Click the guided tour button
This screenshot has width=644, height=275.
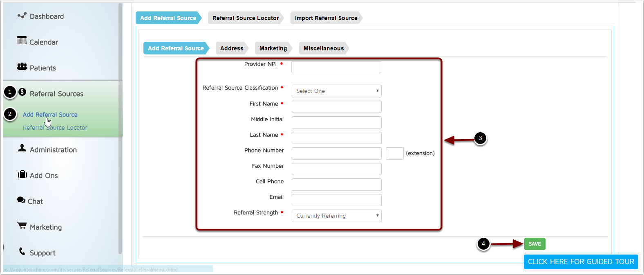581,261
